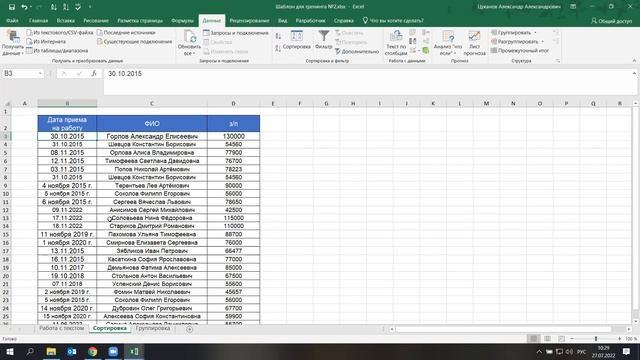
Task: Undo the last action
Action: pos(24,7)
